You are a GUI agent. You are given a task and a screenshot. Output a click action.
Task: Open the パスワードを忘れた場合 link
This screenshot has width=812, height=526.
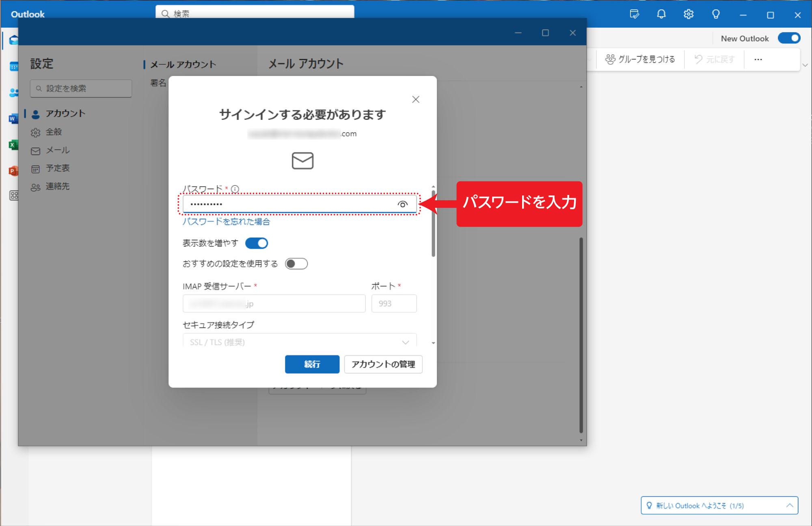point(227,222)
